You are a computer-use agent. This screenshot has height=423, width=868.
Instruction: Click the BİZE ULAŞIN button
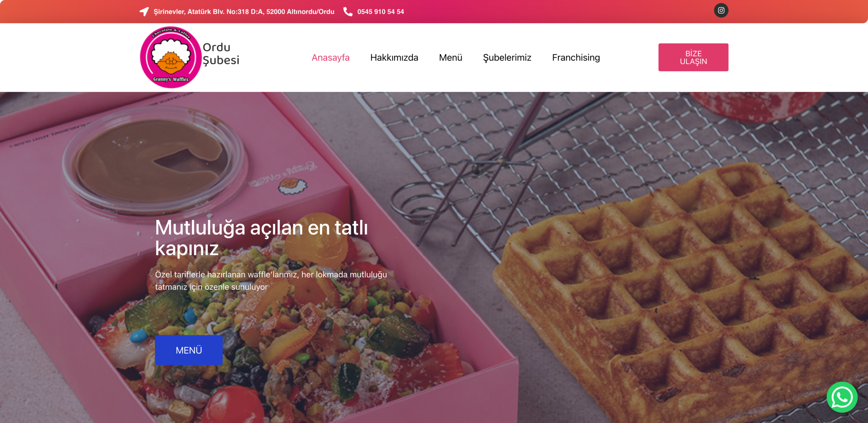click(x=693, y=57)
